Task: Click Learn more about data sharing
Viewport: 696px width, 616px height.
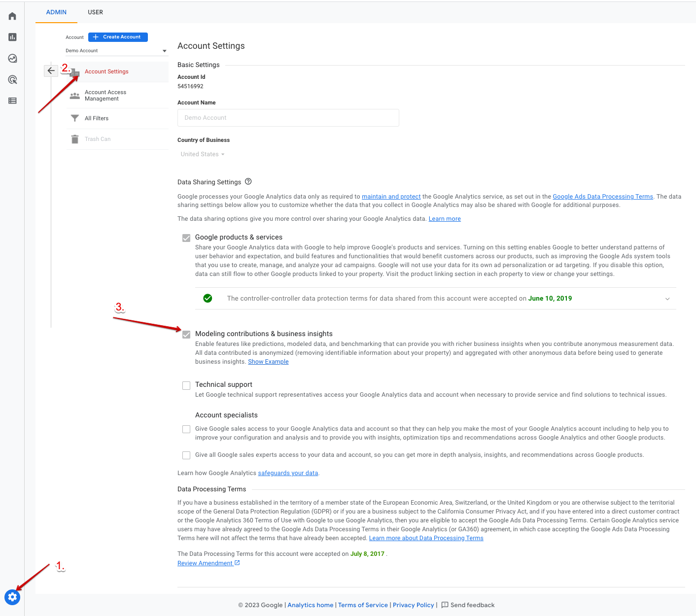Action: (445, 219)
